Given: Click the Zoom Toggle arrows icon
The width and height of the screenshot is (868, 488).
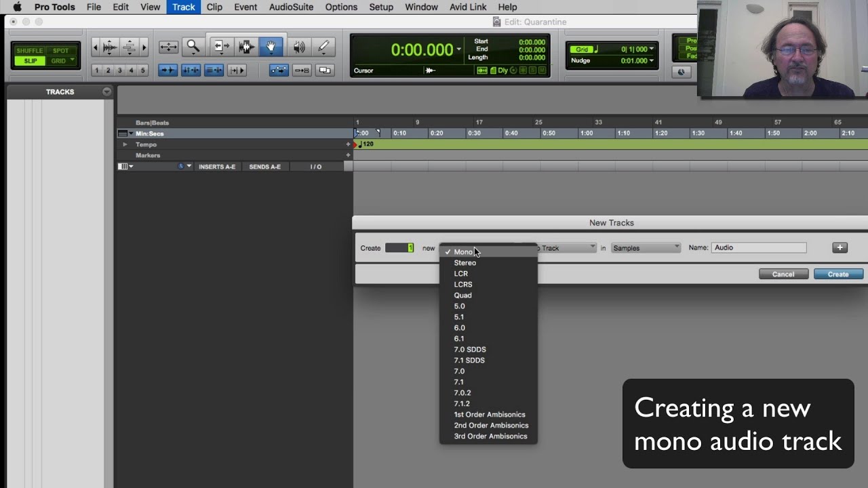Looking at the screenshot, I should point(168,47).
